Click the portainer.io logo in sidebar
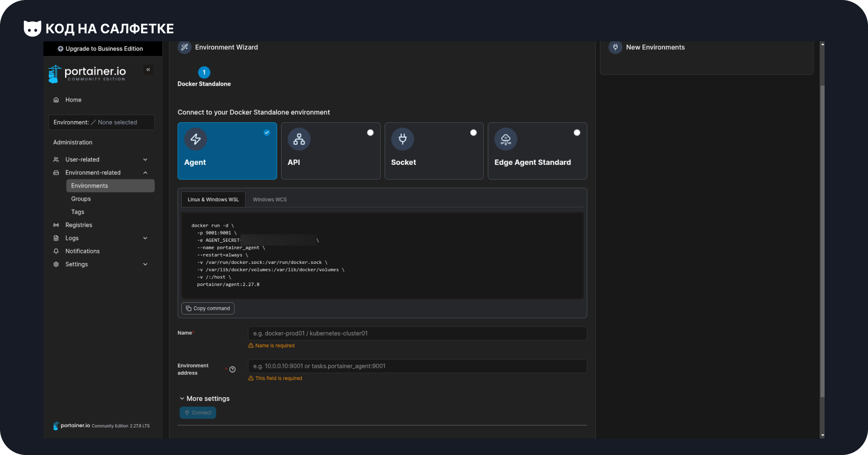 (x=87, y=74)
